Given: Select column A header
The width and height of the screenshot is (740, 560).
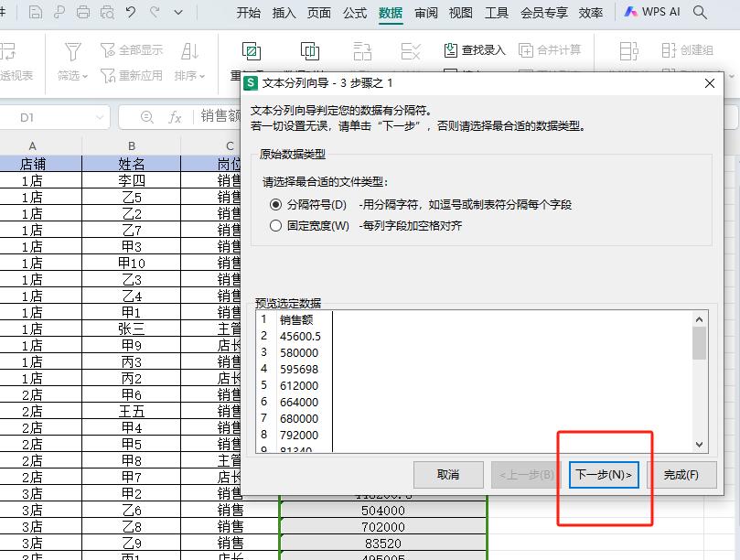Looking at the screenshot, I should point(33,145).
